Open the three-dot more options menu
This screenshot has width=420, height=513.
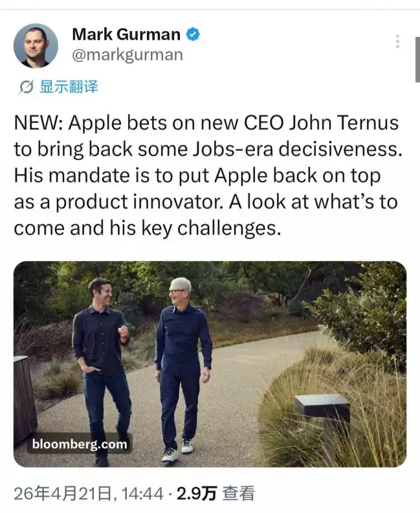397,41
